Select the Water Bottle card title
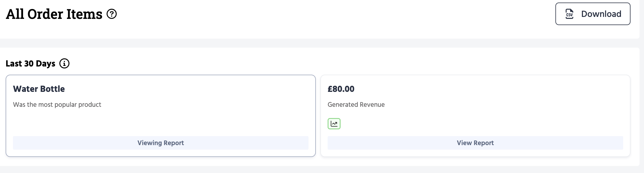The height and width of the screenshot is (173, 644). pyautogui.click(x=39, y=89)
